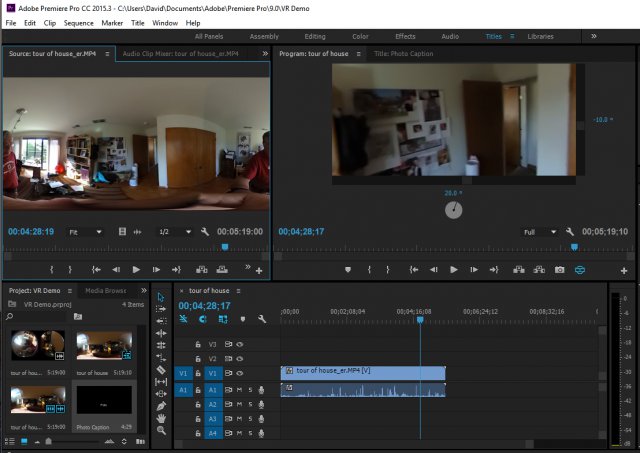The image size is (640, 453).
Task: Expand workspace overflow chevron
Action: [x=594, y=36]
